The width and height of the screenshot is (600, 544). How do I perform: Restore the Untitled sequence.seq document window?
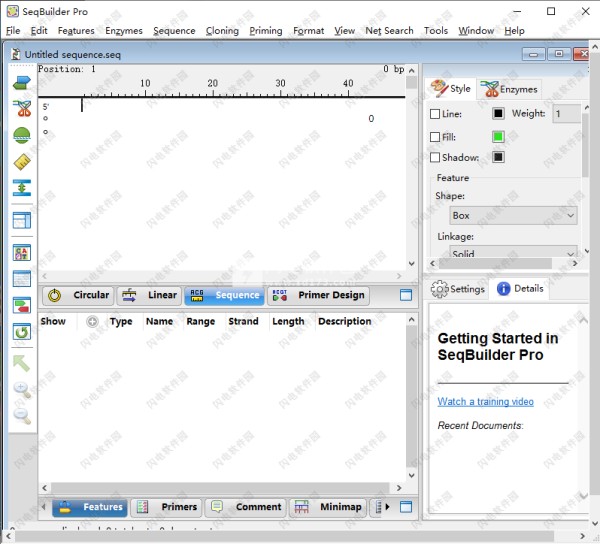point(559,54)
